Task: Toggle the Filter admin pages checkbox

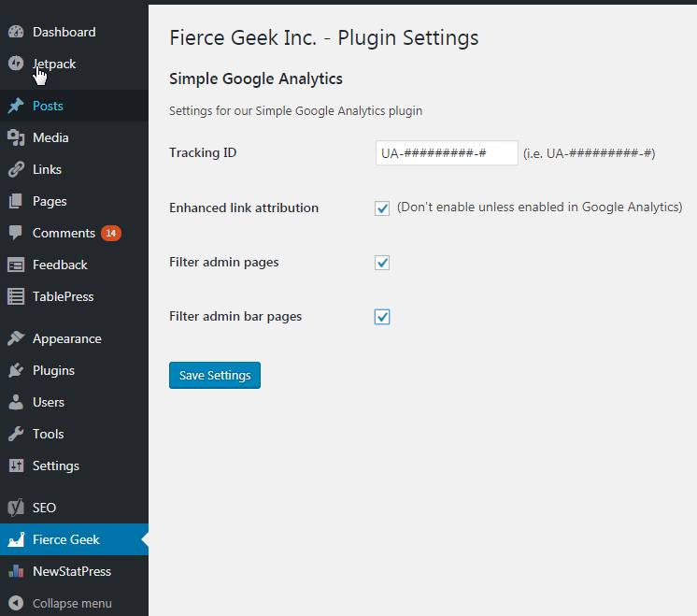Action: pyautogui.click(x=382, y=263)
